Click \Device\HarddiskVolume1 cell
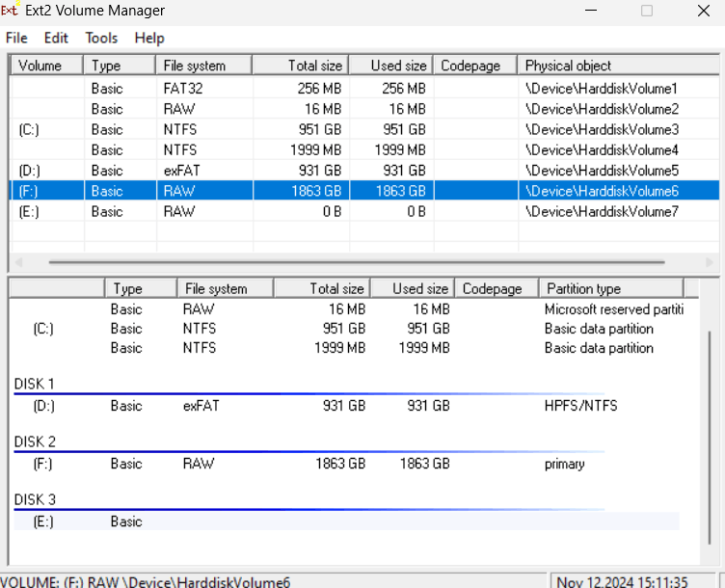The width and height of the screenshot is (725, 588). pos(601,89)
